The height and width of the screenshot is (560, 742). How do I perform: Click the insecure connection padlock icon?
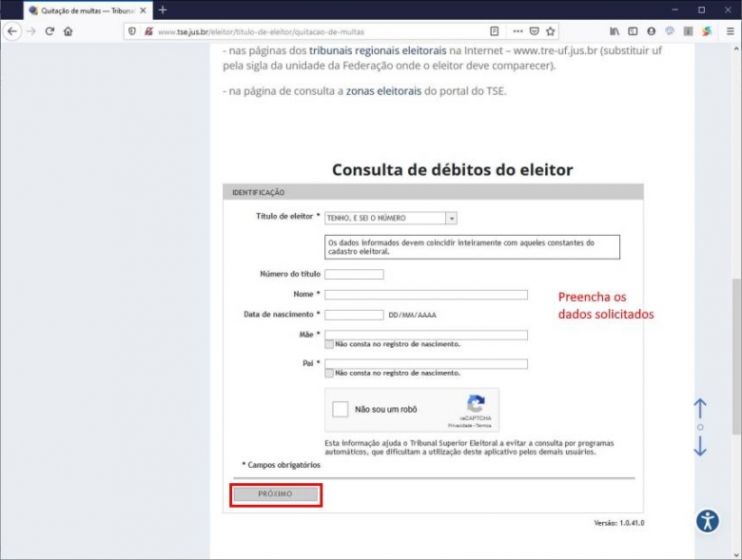pos(148,31)
